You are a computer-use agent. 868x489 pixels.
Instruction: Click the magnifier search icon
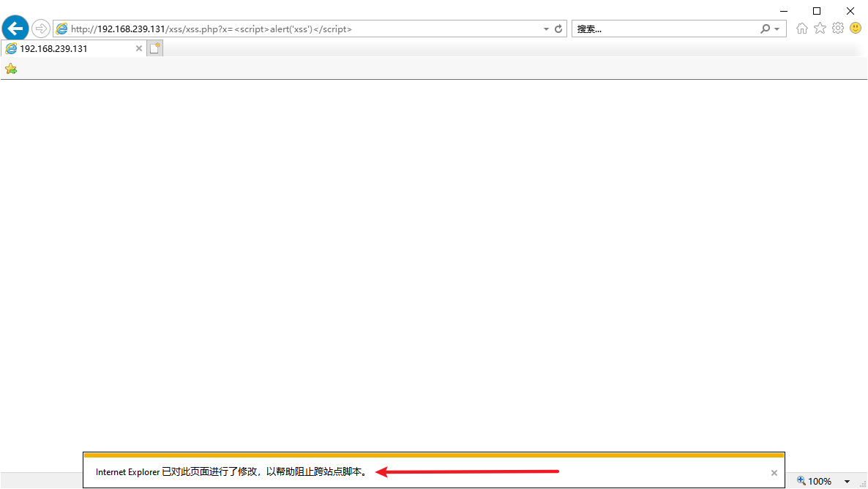click(x=765, y=29)
